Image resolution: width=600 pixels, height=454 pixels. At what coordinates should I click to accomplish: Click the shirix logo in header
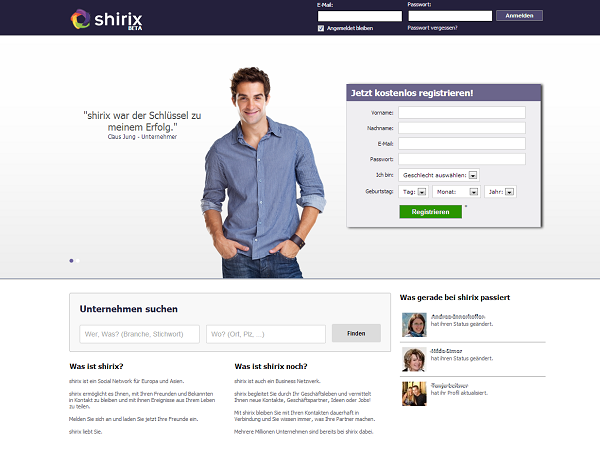pyautogui.click(x=106, y=19)
